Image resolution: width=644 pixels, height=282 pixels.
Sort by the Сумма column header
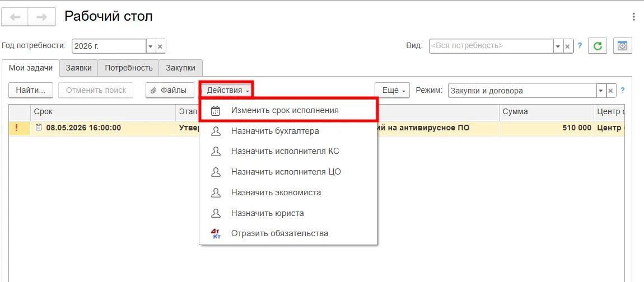pyautogui.click(x=547, y=111)
